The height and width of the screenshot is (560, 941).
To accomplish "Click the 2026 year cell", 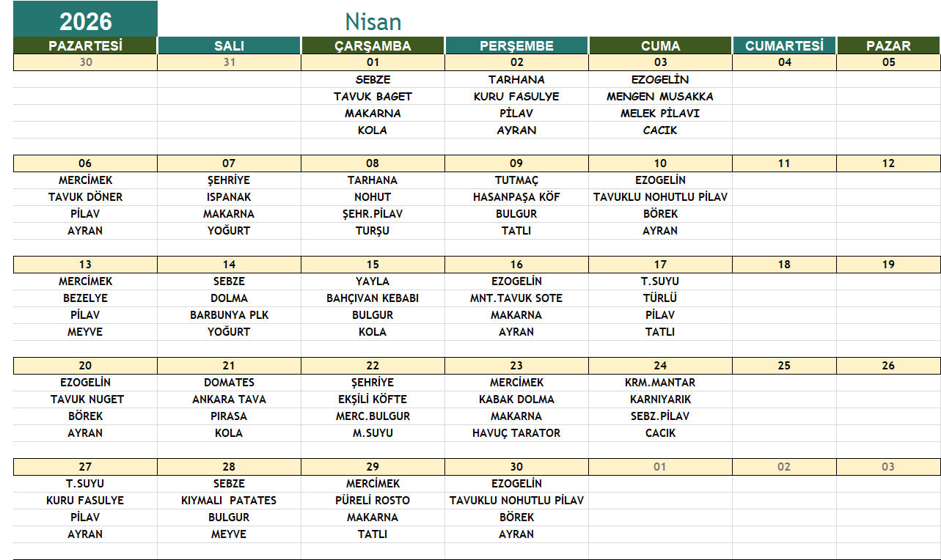I will 85,20.
